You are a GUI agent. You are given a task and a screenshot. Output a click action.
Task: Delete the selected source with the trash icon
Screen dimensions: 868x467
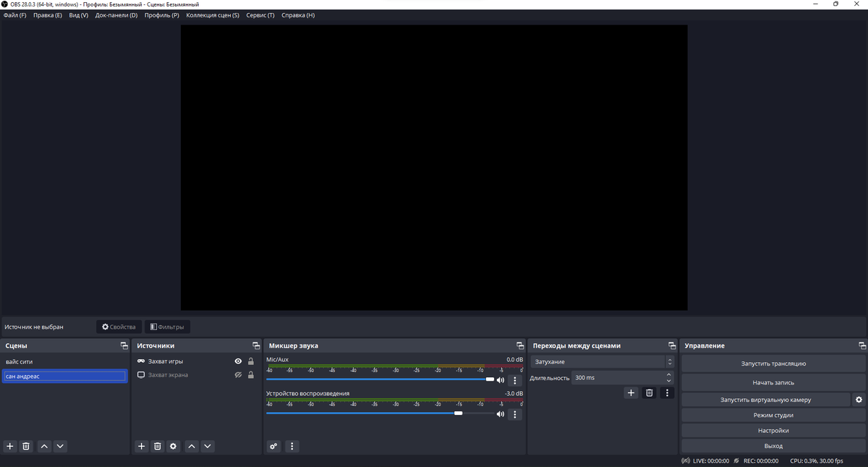[x=158, y=446]
